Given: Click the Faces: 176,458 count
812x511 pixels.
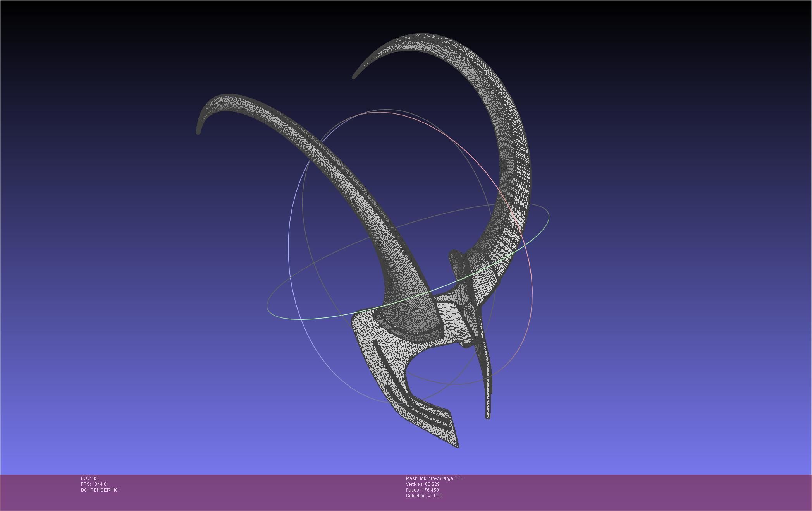Looking at the screenshot, I should (422, 490).
